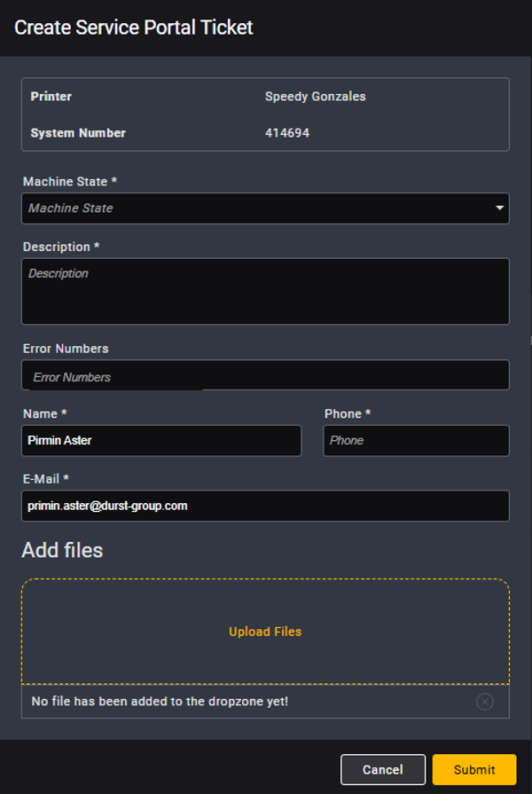Click the E-Mail field with the durst-group address
This screenshot has width=532, height=794.
tap(265, 506)
